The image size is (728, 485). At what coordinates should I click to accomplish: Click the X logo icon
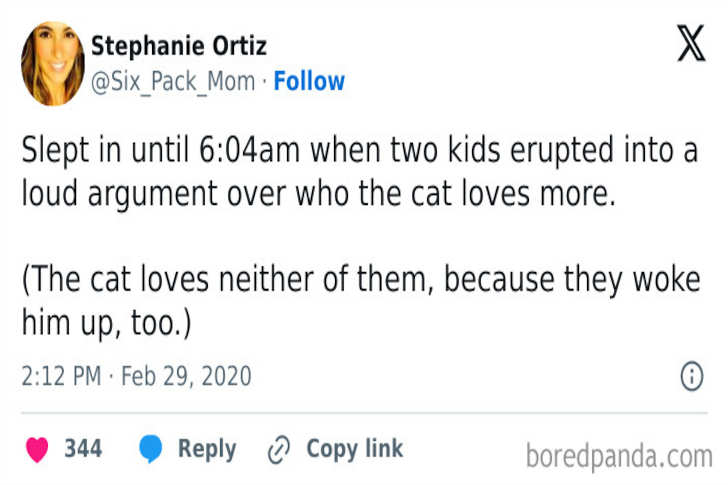[x=691, y=46]
